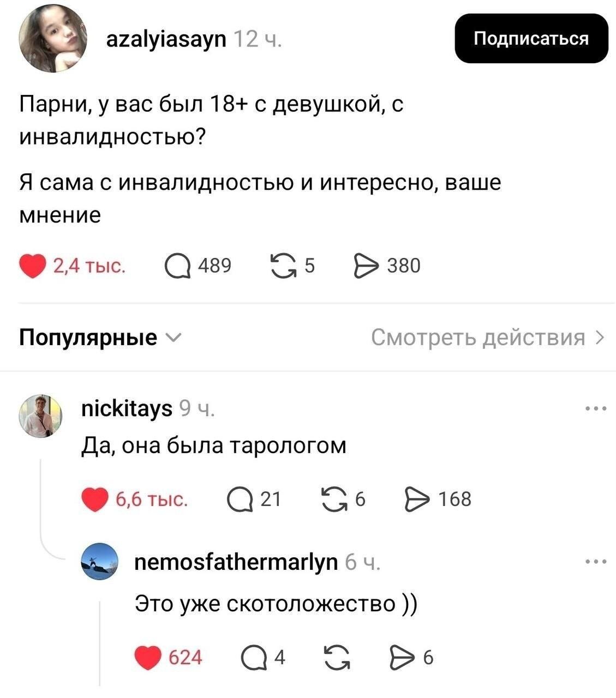Open more options for nickitays comment
This screenshot has height=698, width=616.
tap(595, 408)
